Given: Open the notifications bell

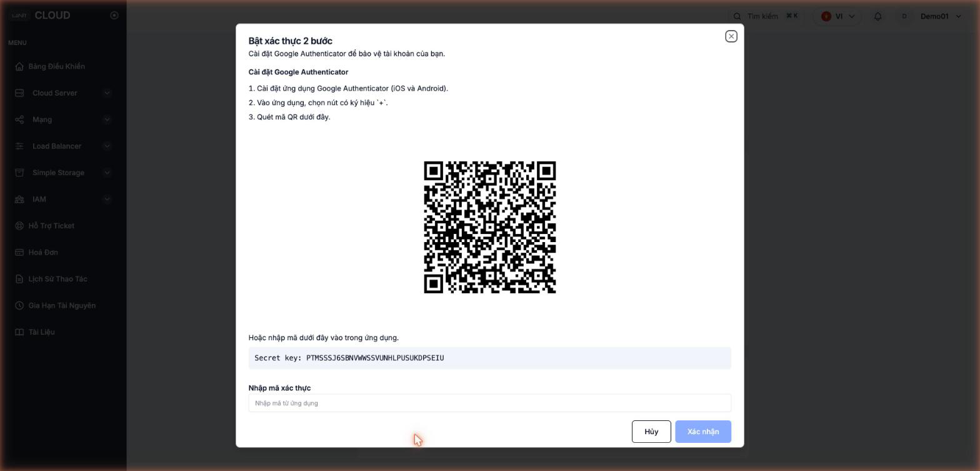Looking at the screenshot, I should click(x=877, y=16).
